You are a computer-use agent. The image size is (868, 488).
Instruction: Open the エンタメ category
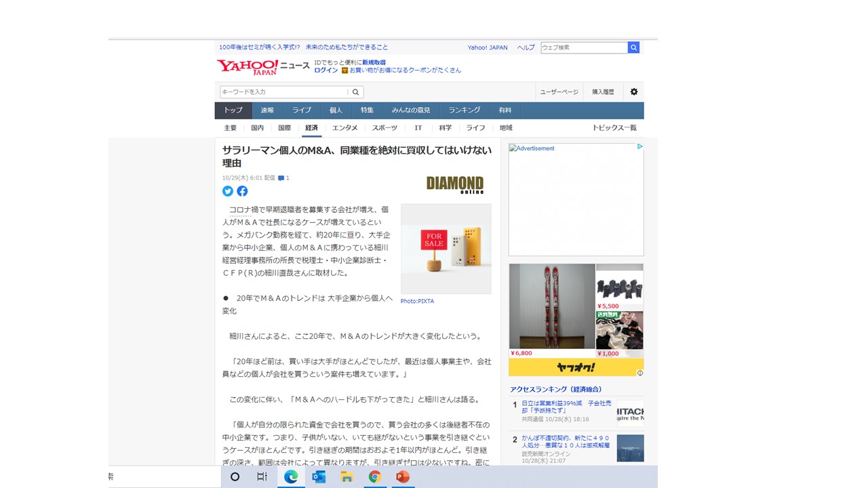[345, 128]
